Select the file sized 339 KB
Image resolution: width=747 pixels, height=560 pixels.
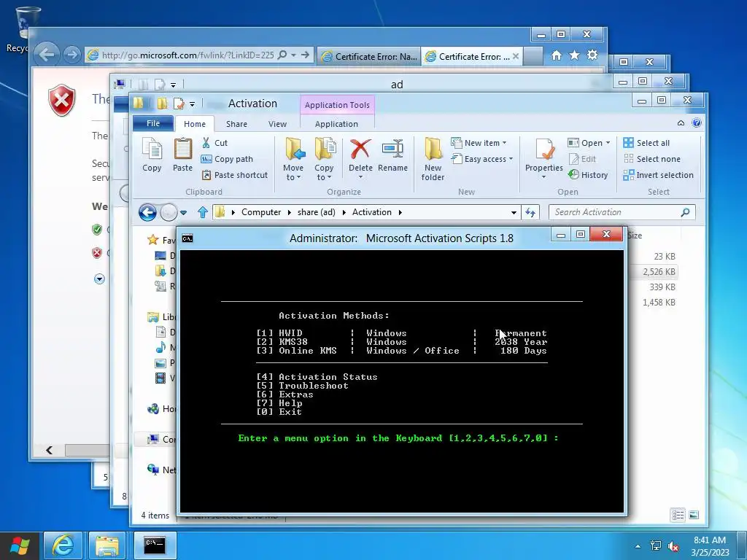662,287
